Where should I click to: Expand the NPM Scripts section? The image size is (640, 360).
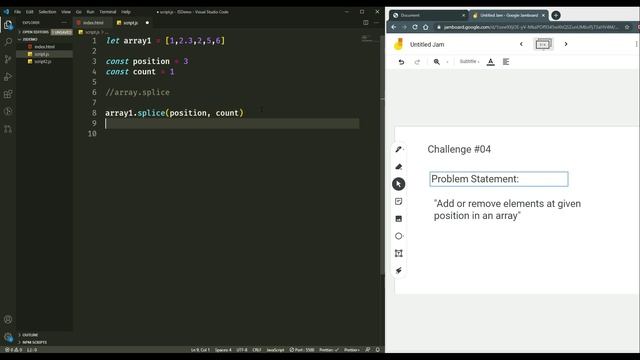[x=33, y=342]
